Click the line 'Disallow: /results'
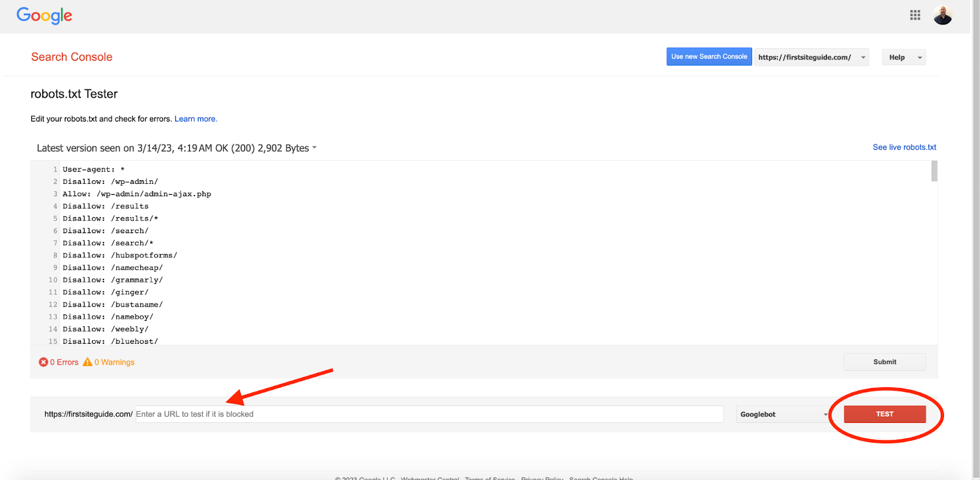The image size is (980, 480). 105,206
